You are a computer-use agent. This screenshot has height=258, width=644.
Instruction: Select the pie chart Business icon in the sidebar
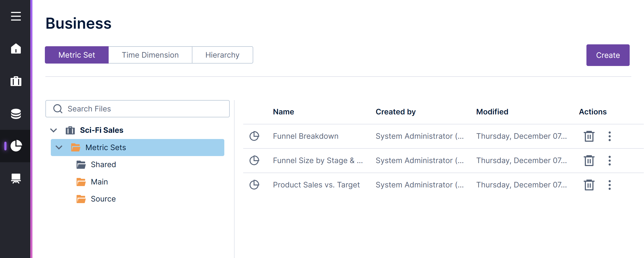(16, 146)
